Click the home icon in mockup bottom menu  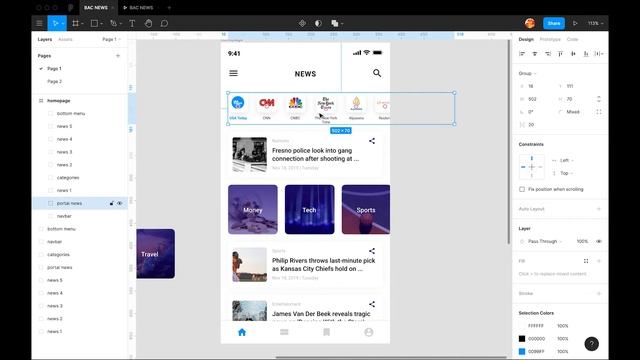(242, 332)
